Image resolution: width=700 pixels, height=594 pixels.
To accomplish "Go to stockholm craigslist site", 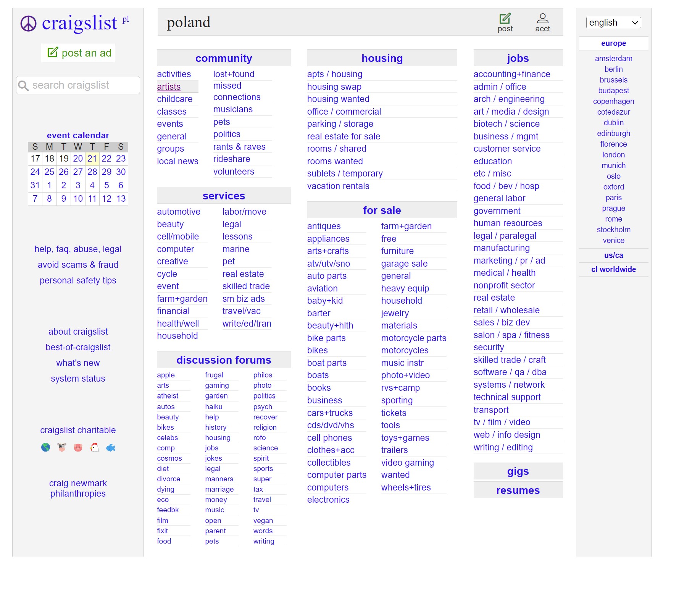I will pos(613,230).
